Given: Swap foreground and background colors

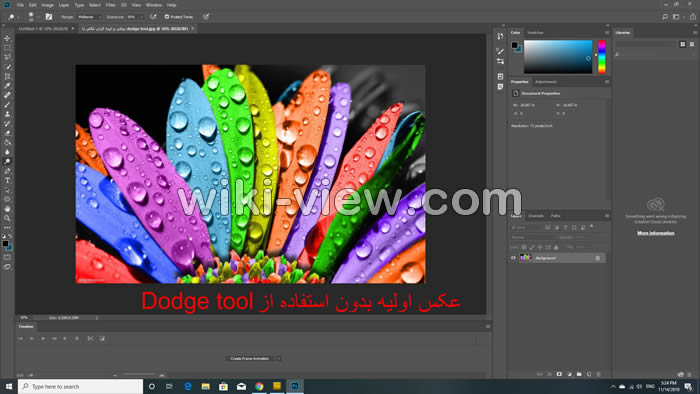Looking at the screenshot, I should point(10,236).
